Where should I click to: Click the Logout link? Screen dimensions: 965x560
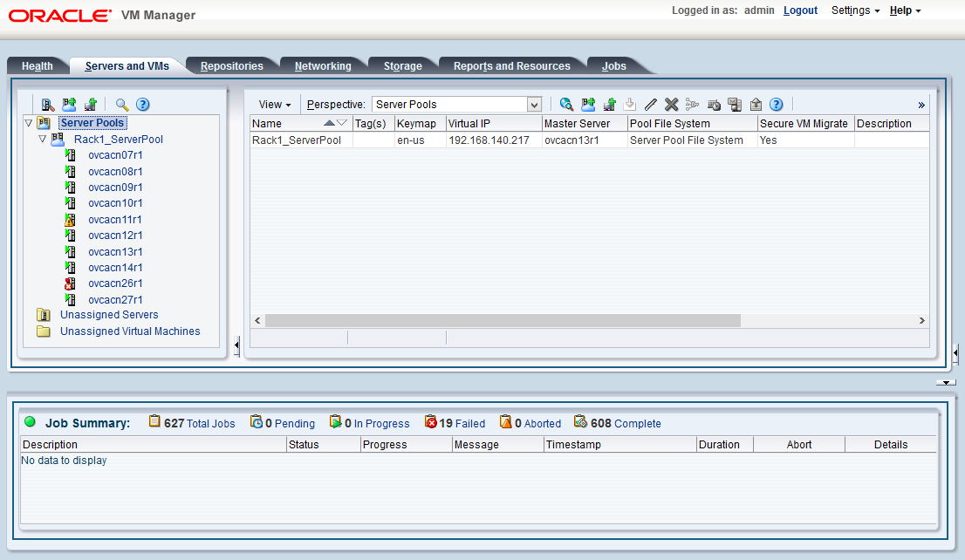pyautogui.click(x=800, y=10)
